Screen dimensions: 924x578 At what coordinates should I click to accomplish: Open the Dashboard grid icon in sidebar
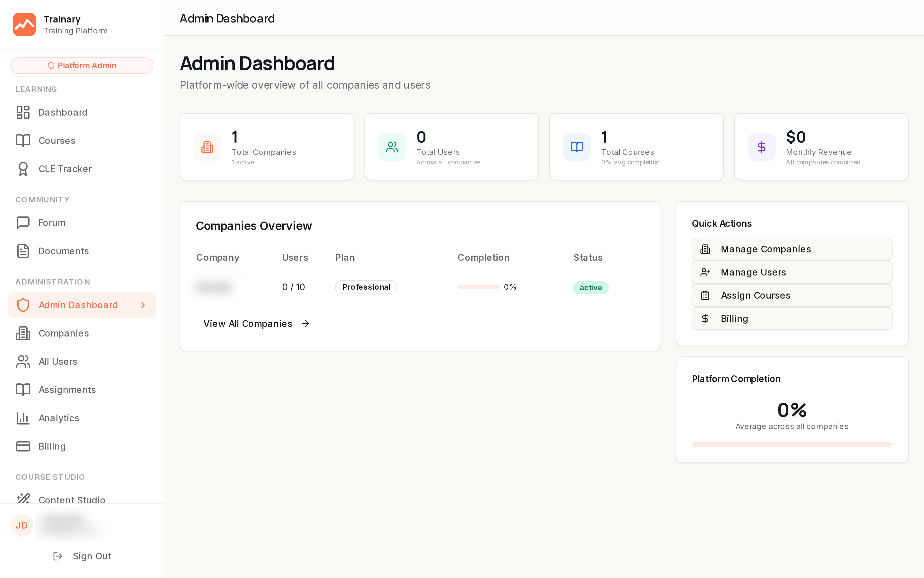(x=23, y=112)
